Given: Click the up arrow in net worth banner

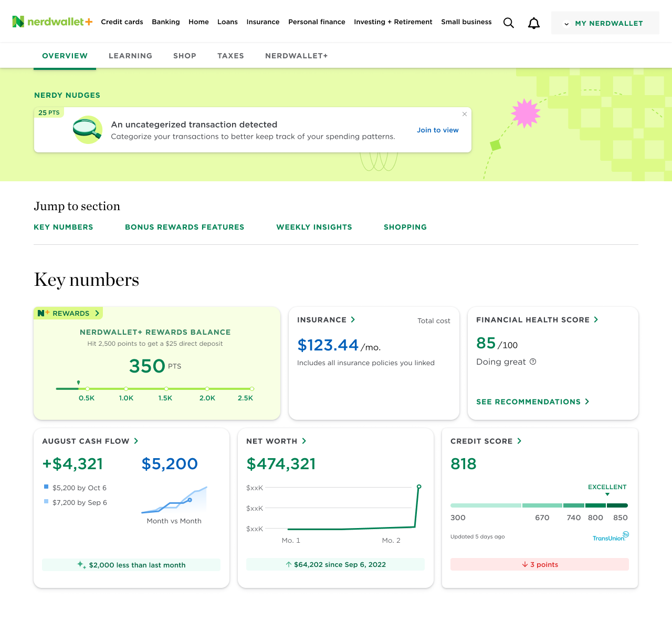Looking at the screenshot, I should click(x=289, y=565).
